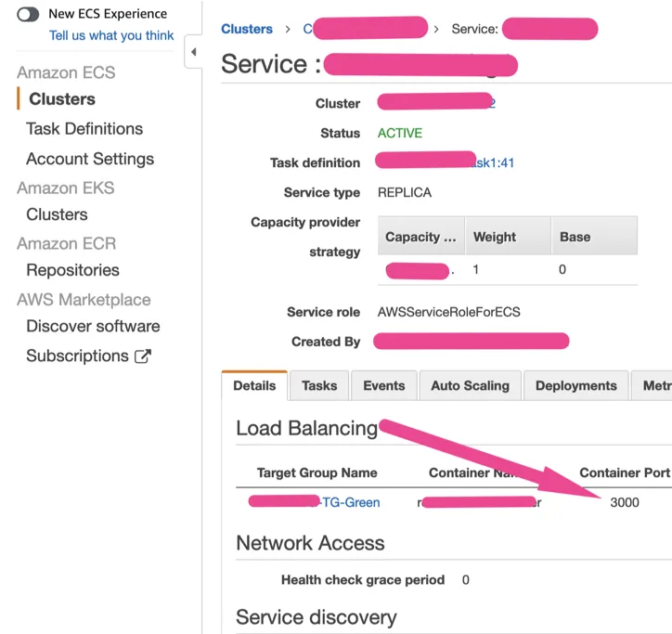Open Clusters under Amazon ECS

(x=62, y=99)
